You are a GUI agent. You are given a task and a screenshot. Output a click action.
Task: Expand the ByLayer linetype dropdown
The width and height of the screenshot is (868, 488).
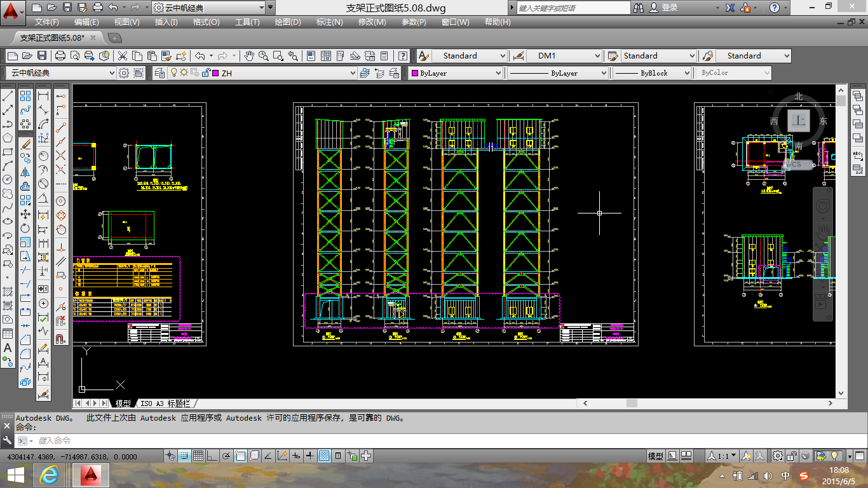tap(603, 73)
